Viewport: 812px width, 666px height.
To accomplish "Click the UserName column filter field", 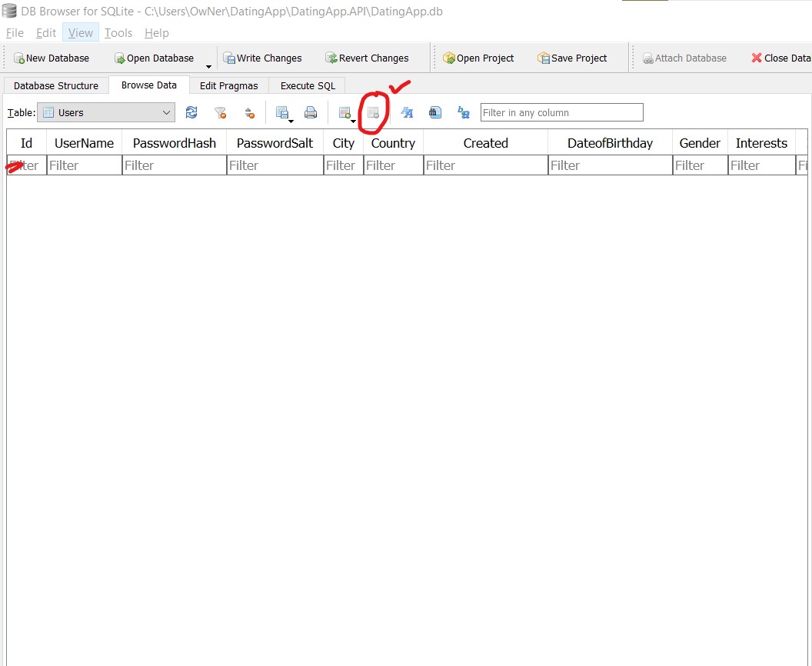I will (84, 165).
